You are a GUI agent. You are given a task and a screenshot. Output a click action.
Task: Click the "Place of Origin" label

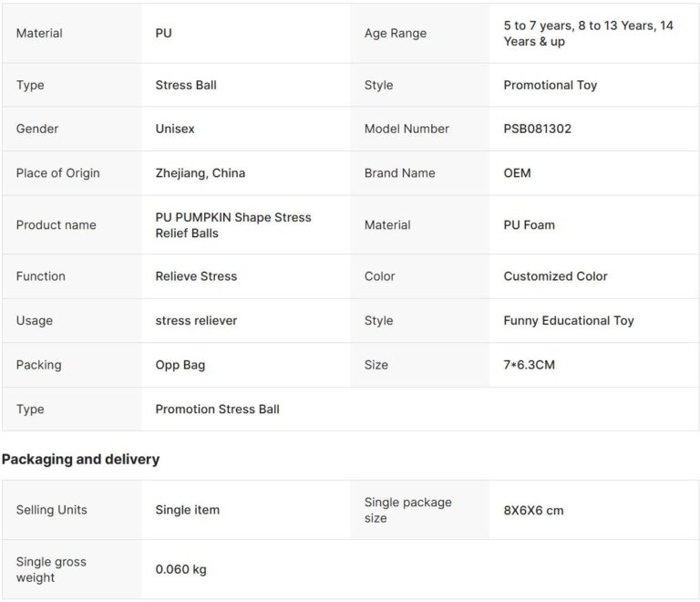click(x=57, y=172)
